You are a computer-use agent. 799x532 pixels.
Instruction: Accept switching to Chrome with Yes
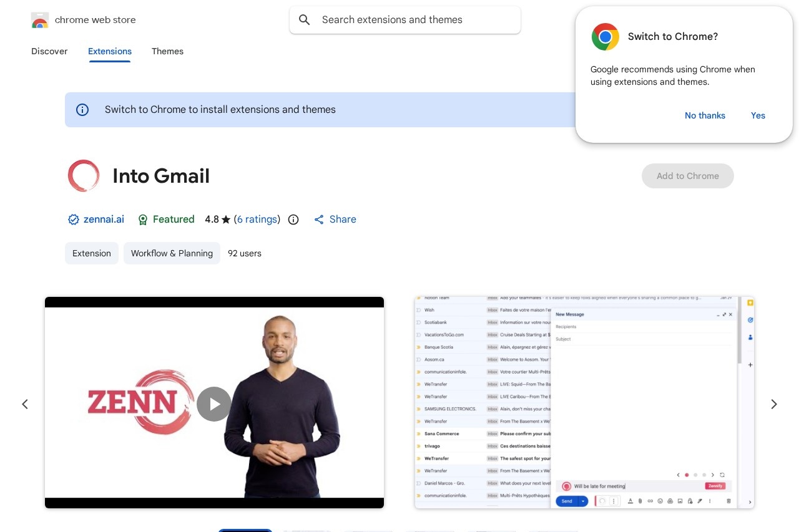(x=758, y=115)
